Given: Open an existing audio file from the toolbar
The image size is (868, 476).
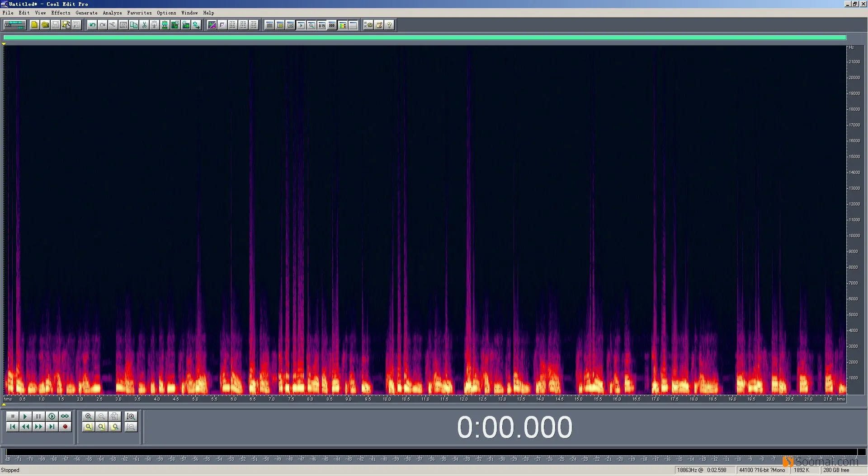Looking at the screenshot, I should coord(45,25).
